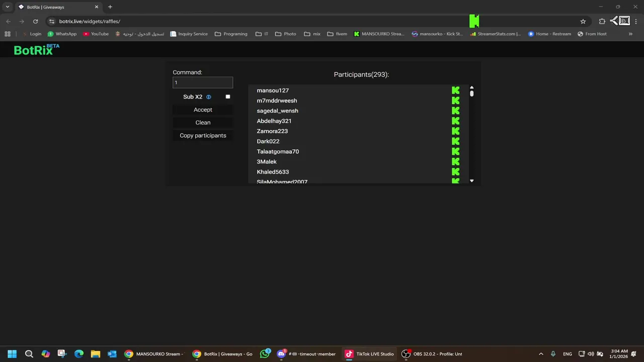Go back with the browser back arrow
The height and width of the screenshot is (362, 644).
click(x=8, y=21)
